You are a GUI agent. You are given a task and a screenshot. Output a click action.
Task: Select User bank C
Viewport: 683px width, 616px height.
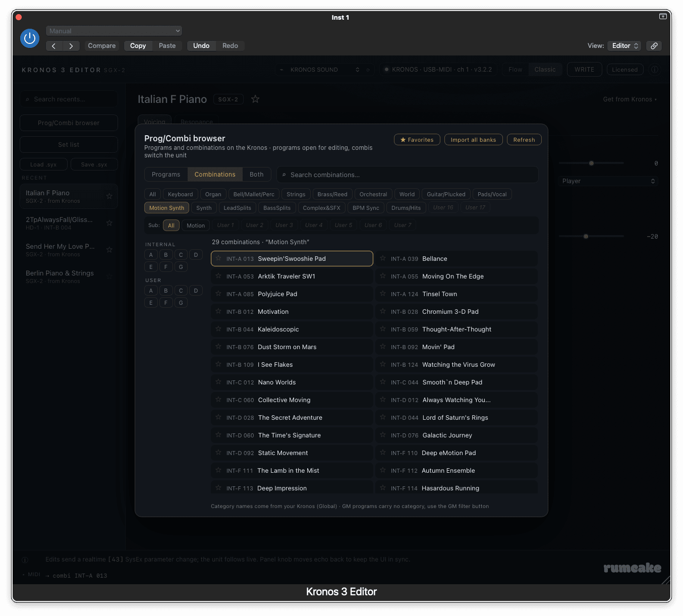point(181,291)
